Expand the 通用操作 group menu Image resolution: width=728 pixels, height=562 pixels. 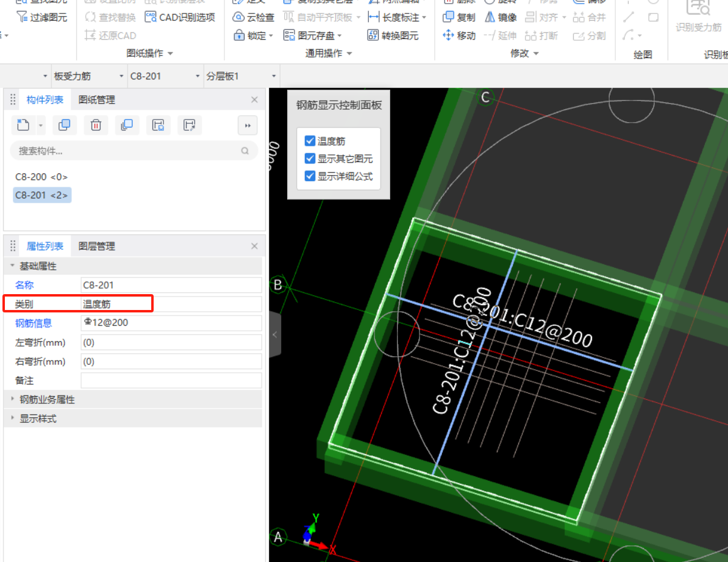pos(328,54)
